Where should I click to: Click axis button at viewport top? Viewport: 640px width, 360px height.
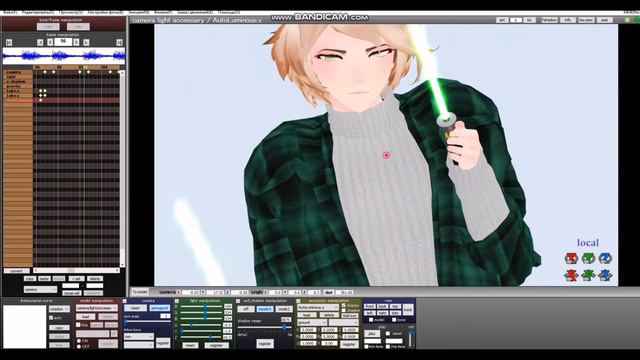[x=604, y=20]
